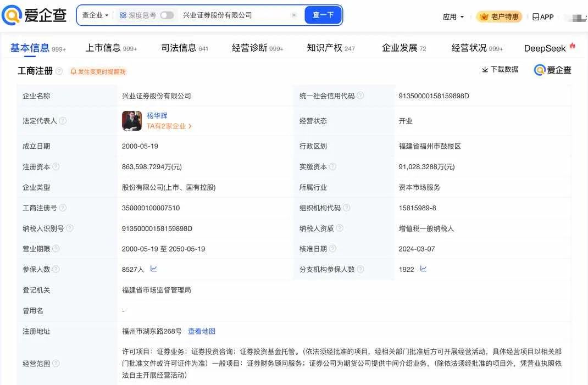588x385 pixels.
Task: Click the paid-in capital 91,028.3288万(元)
Action: 427,167
